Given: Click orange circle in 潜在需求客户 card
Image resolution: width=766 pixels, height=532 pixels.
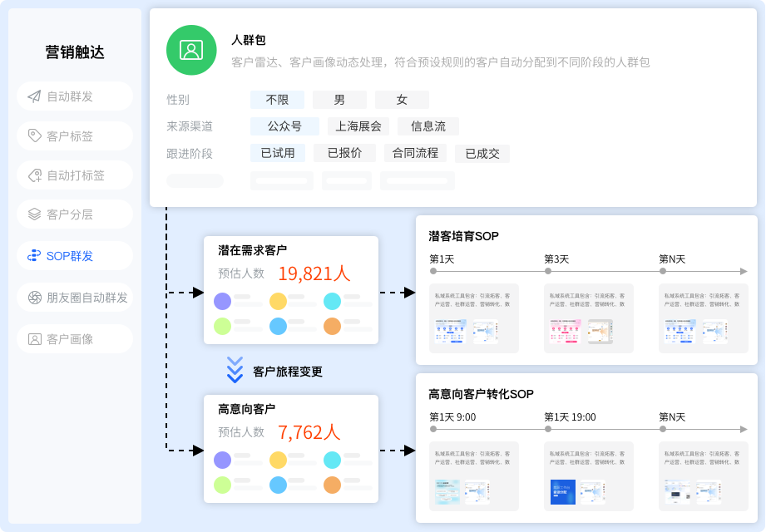Looking at the screenshot, I should click(x=332, y=326).
